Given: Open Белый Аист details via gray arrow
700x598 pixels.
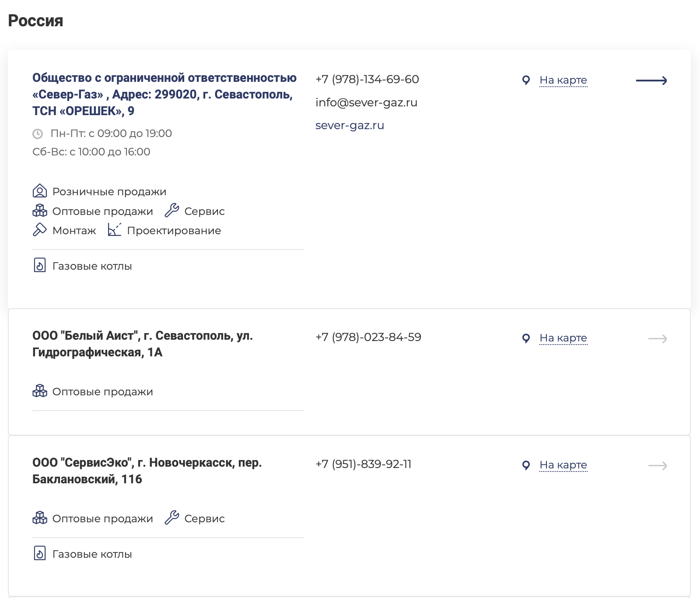Looking at the screenshot, I should 657,339.
